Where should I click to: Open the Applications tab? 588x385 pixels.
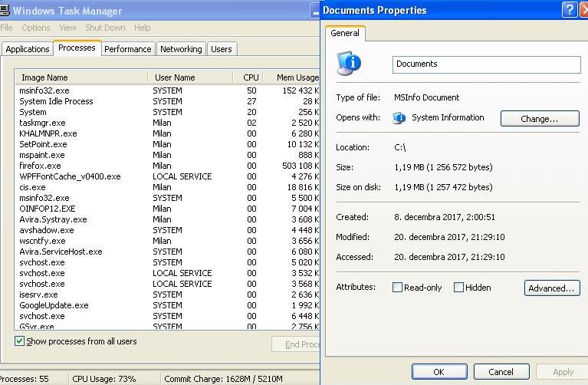point(27,49)
